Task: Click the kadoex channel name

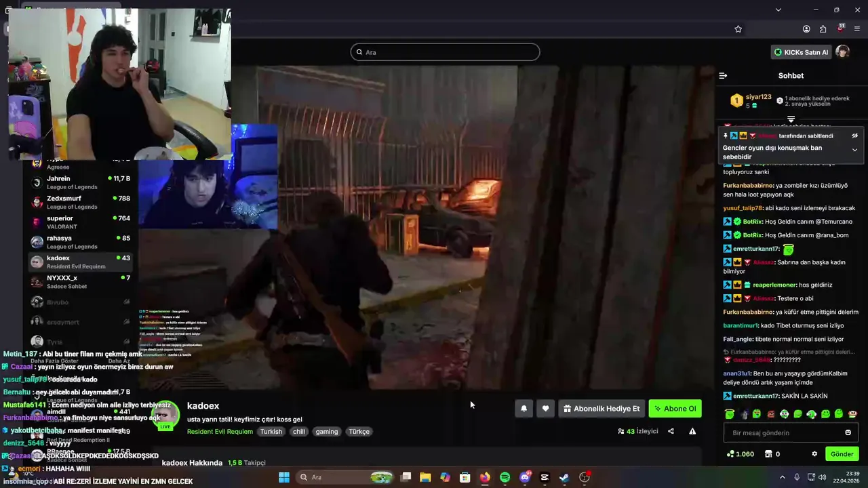Action: (x=203, y=406)
